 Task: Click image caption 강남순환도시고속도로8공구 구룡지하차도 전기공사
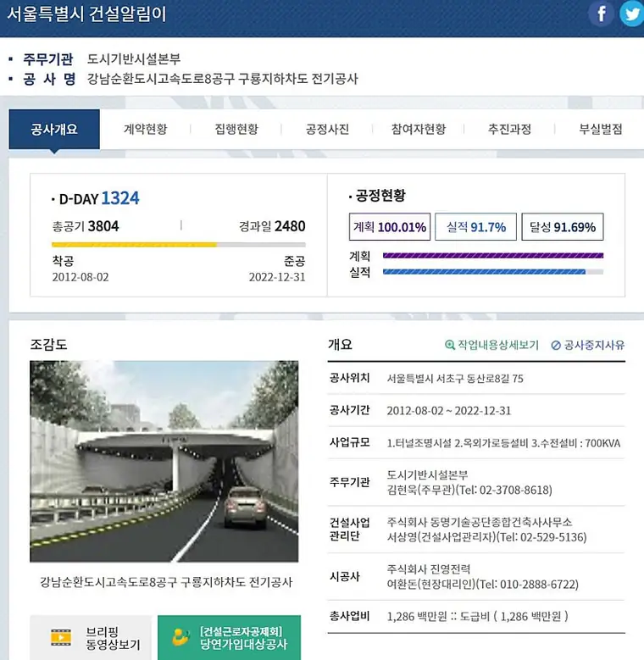click(166, 583)
